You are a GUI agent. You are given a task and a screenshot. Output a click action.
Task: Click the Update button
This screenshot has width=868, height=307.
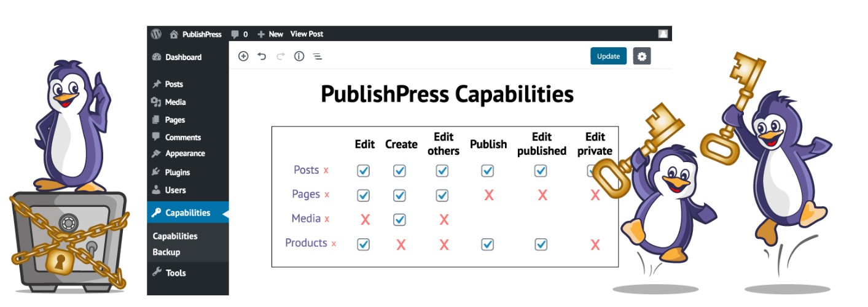click(x=608, y=56)
